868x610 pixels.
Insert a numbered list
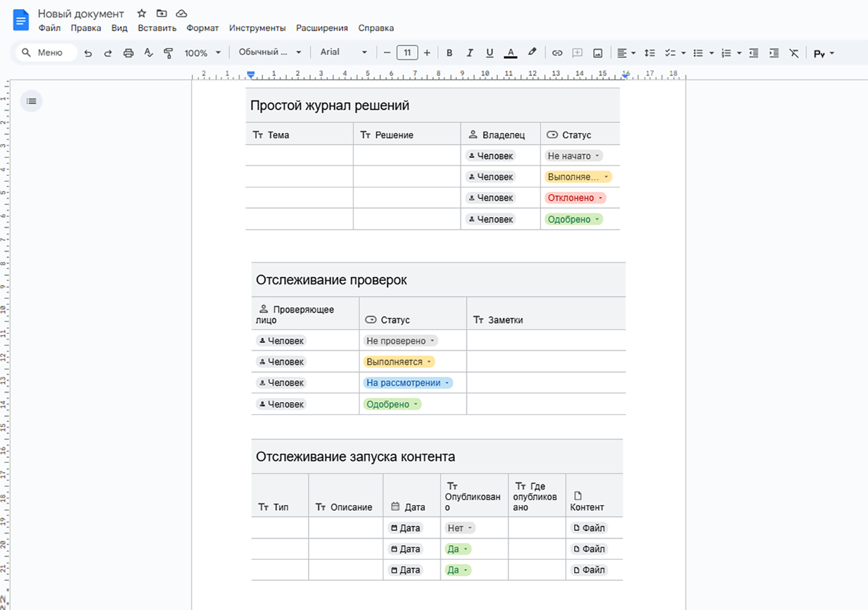coord(726,53)
